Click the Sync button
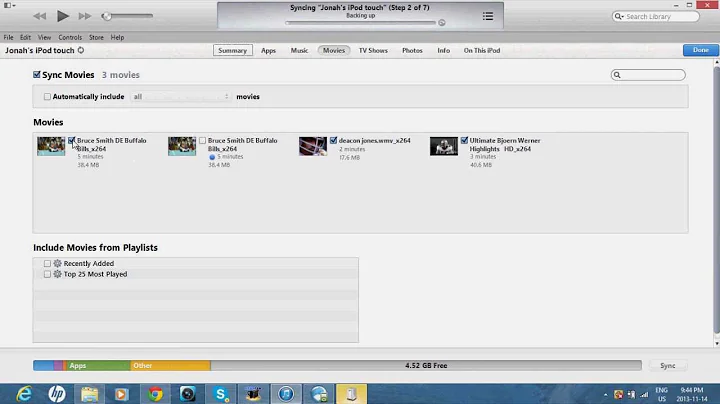This screenshot has height=404, width=720. (x=668, y=365)
